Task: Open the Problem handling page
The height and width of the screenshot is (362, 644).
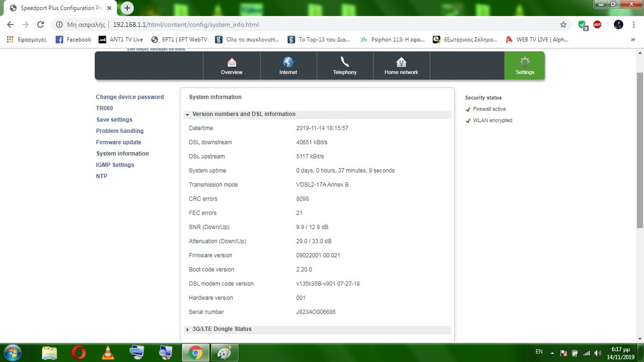Action: pos(120,131)
